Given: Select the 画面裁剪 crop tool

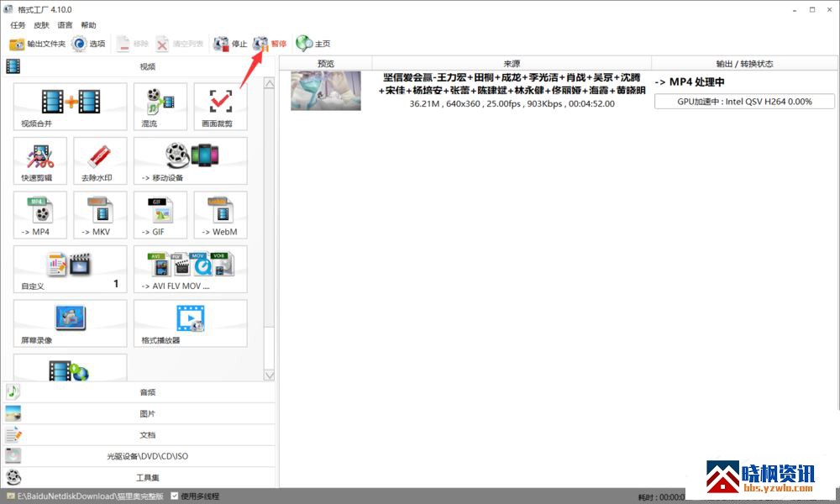Looking at the screenshot, I should click(221, 106).
